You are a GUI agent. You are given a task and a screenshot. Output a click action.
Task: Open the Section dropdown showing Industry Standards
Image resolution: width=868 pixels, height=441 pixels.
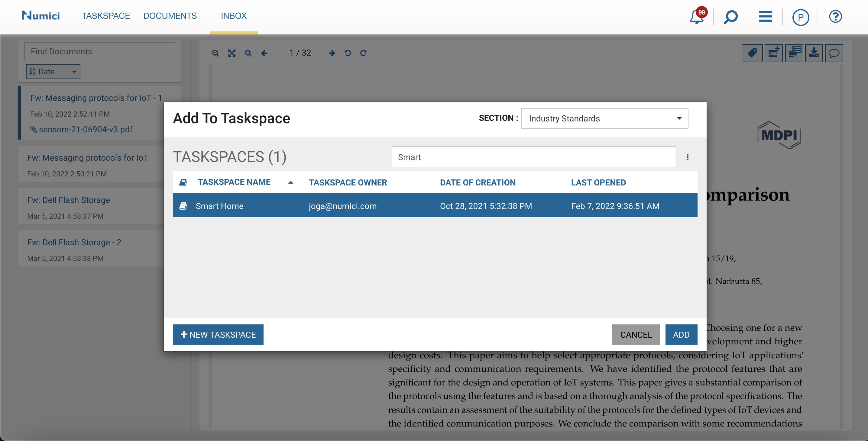point(604,118)
